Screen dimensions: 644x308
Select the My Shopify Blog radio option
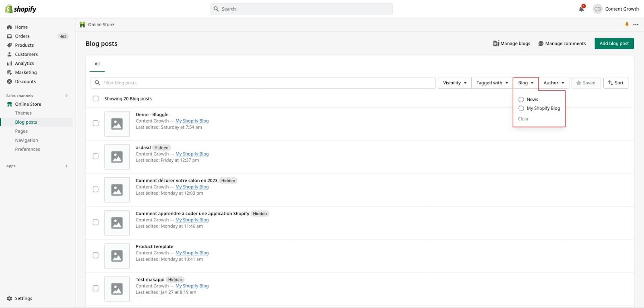tap(521, 108)
